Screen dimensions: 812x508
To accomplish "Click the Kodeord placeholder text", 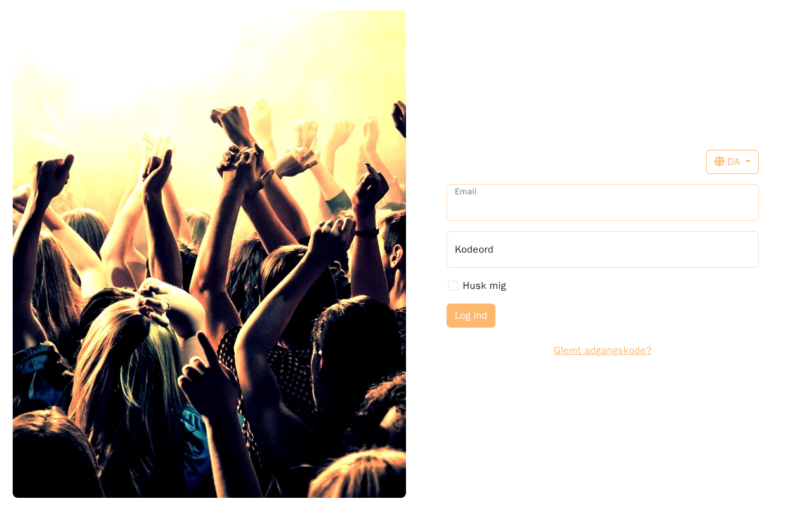I will coord(474,250).
